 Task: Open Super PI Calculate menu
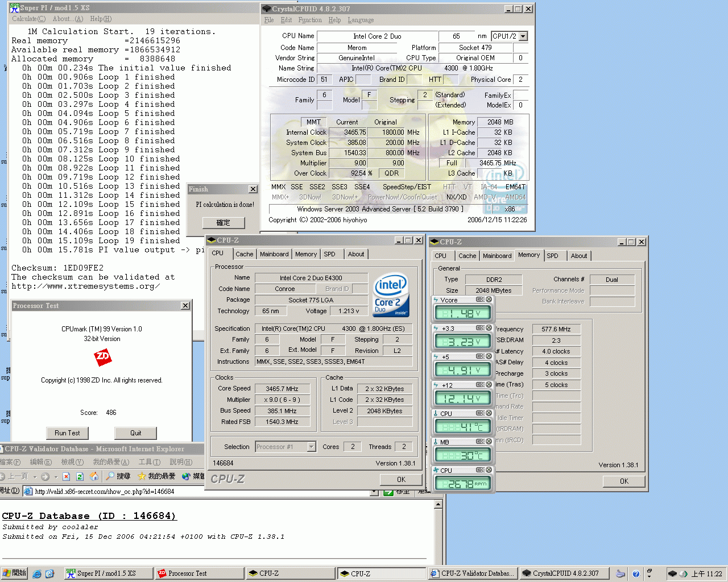pos(28,19)
